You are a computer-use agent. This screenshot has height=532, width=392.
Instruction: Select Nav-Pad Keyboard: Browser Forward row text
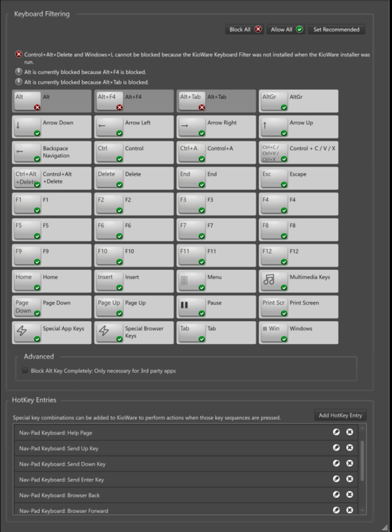(63, 510)
